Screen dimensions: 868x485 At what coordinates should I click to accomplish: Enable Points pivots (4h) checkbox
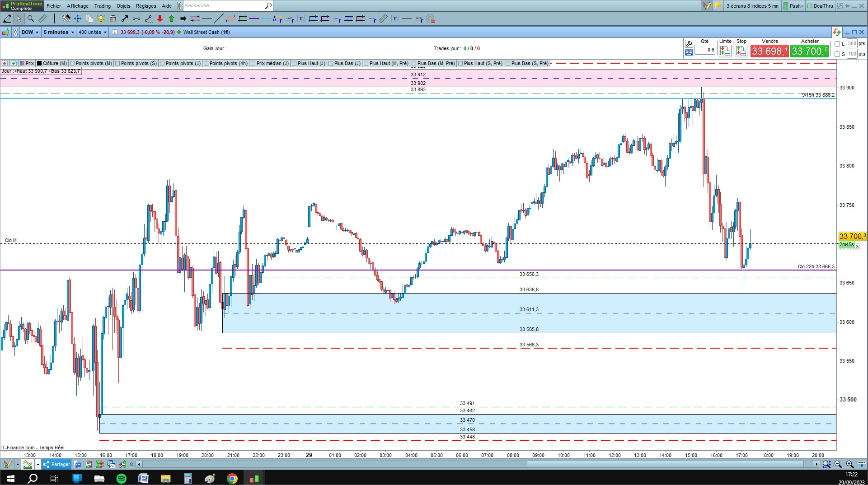tap(206, 63)
